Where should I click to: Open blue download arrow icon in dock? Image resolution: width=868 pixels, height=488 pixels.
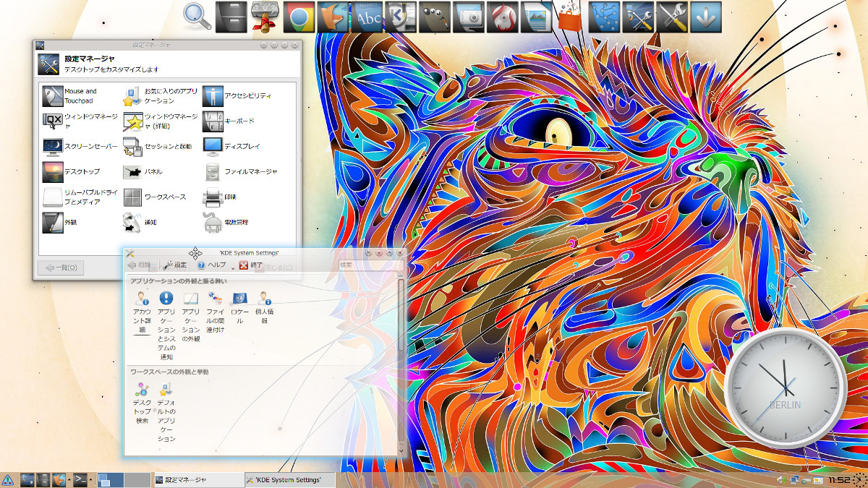point(706,17)
